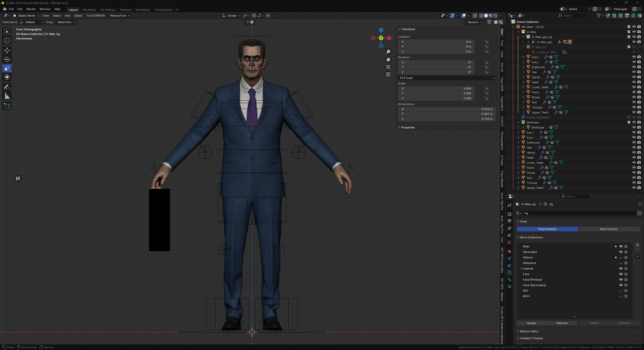Screen dimensions: 644x350
Task: Open the Object Mode dropdown
Action: [26, 16]
